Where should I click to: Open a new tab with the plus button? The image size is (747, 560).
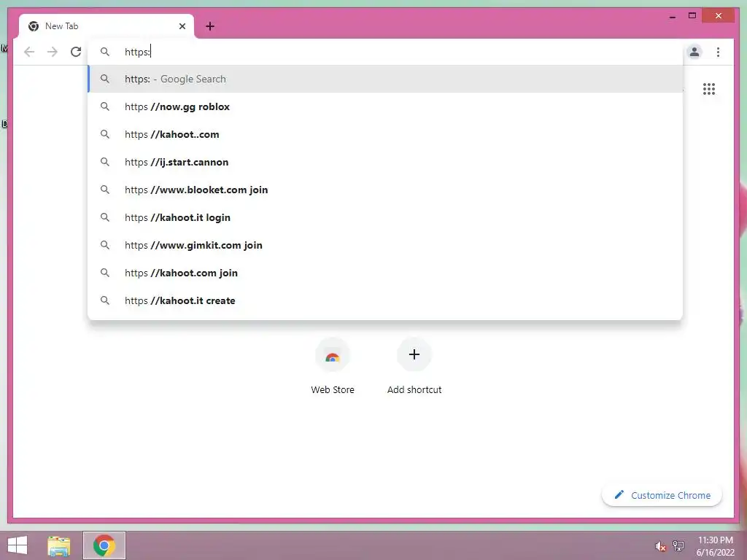point(210,26)
